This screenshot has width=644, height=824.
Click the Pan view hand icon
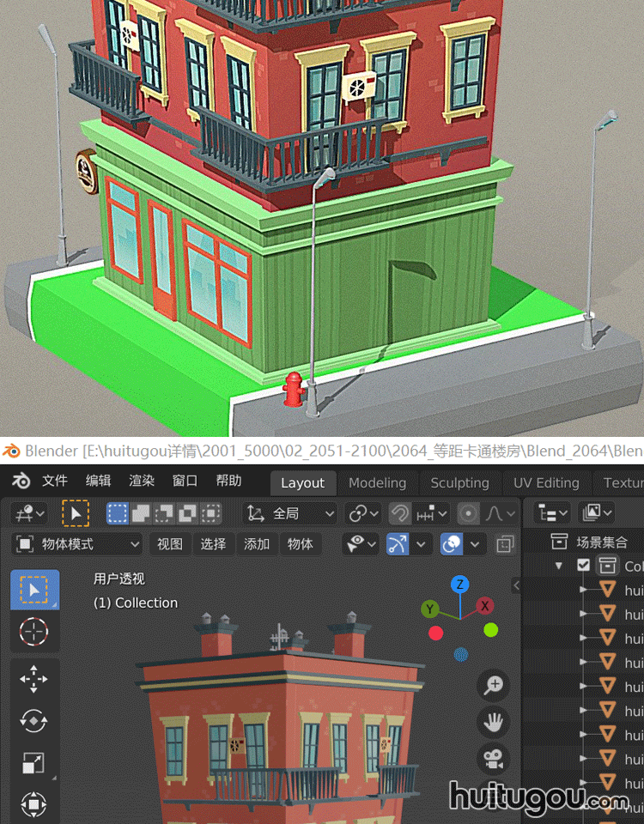pos(494,723)
